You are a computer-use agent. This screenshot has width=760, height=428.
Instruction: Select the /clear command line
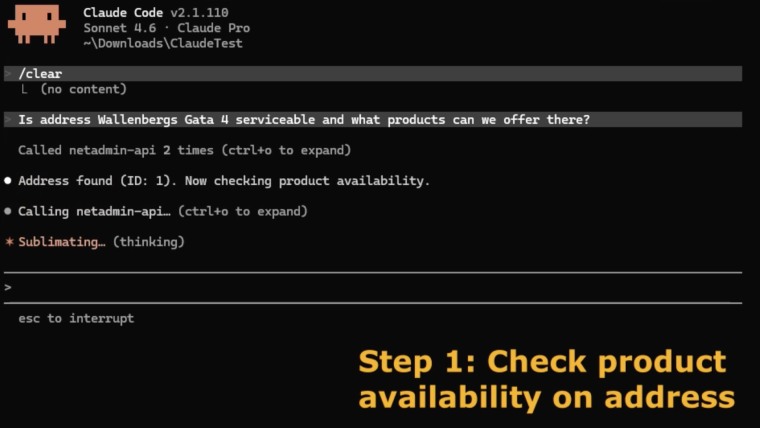point(373,74)
